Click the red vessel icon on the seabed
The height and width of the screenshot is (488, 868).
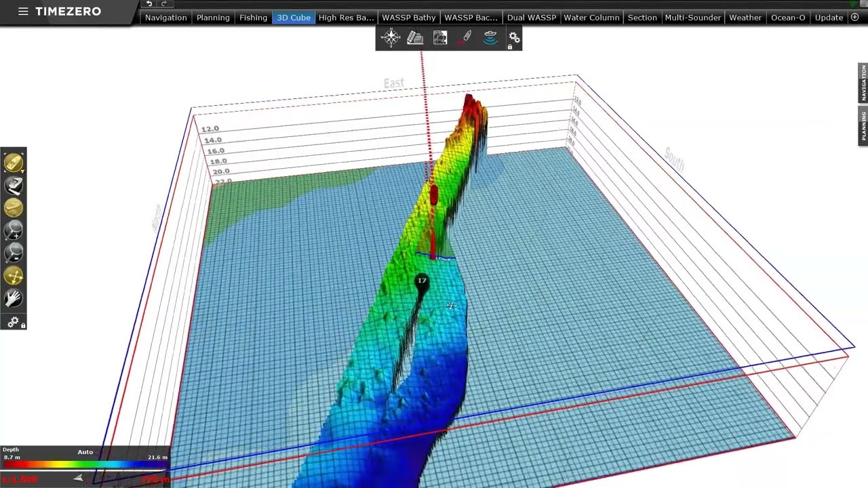pyautogui.click(x=434, y=196)
